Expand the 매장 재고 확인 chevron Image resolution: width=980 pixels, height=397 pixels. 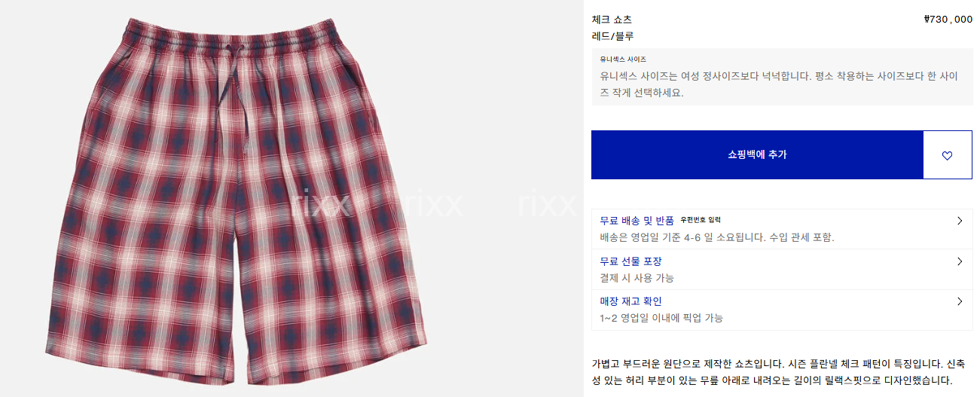(960, 301)
